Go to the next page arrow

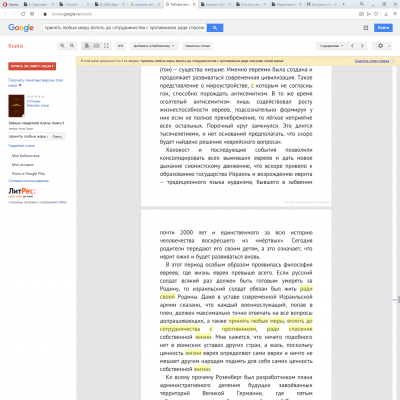(362, 46)
